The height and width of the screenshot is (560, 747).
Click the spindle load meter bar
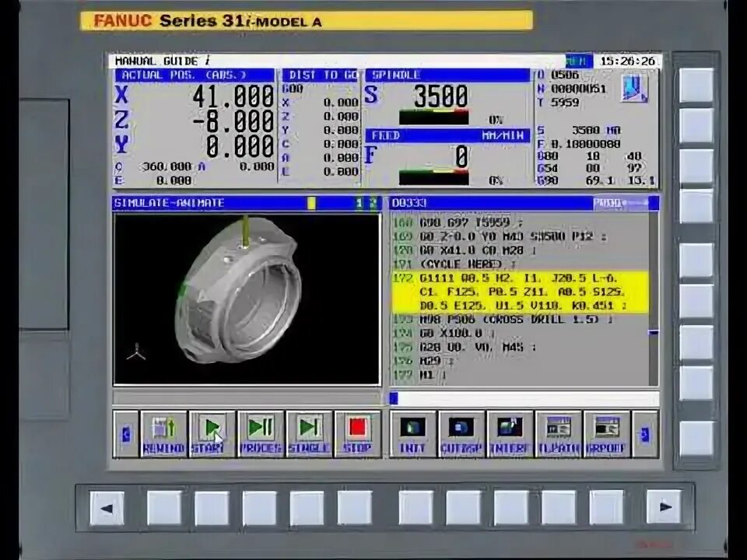(x=433, y=117)
